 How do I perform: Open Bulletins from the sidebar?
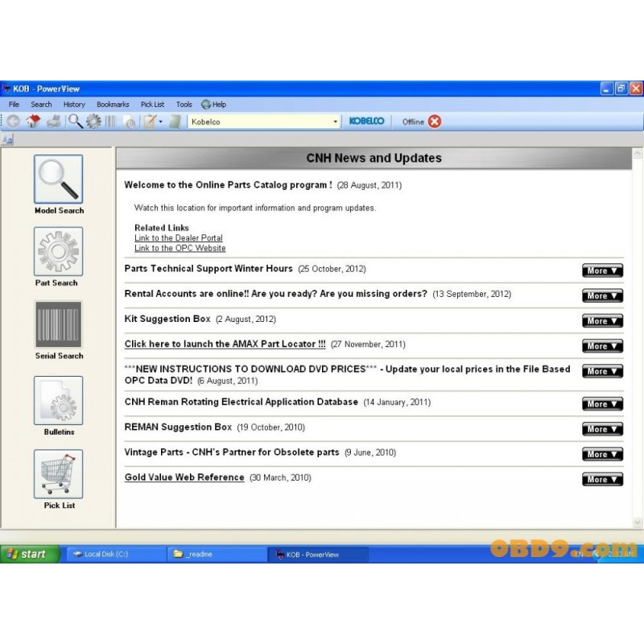(58, 400)
